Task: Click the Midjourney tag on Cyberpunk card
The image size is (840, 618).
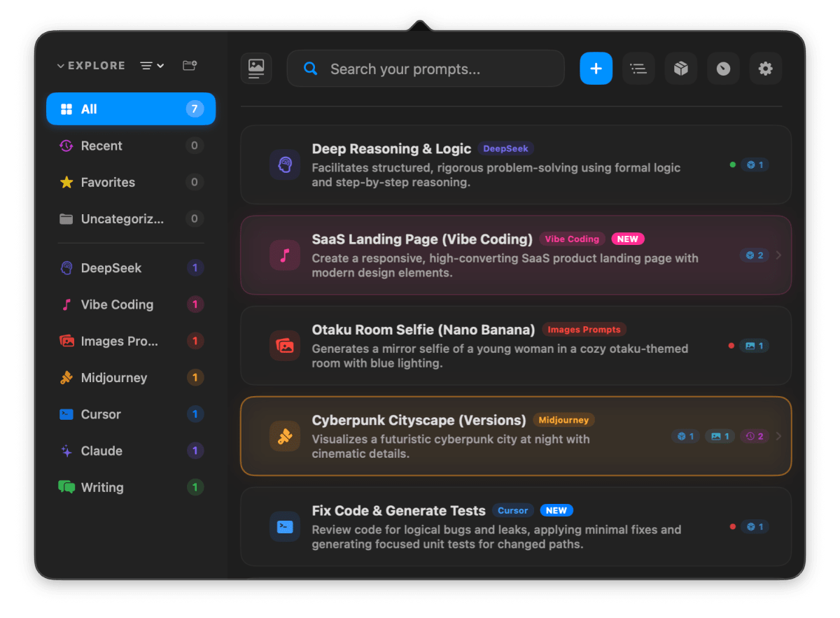Action: (x=564, y=420)
